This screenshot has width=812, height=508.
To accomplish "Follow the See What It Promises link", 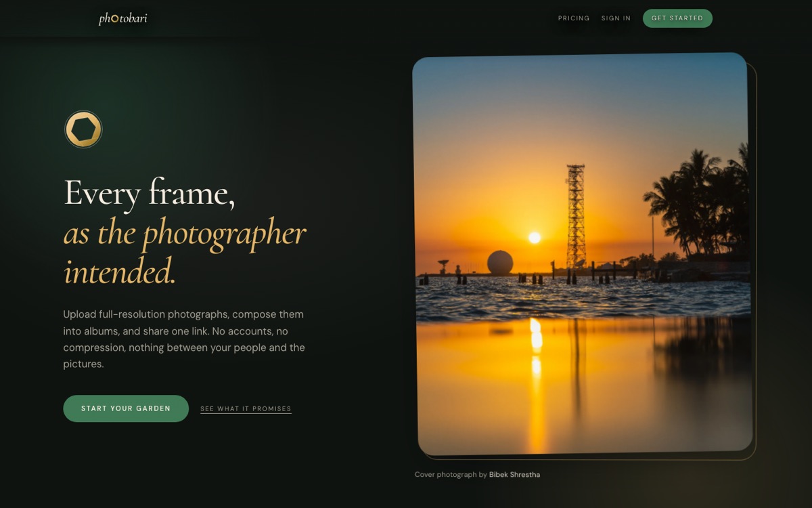I will coord(246,409).
